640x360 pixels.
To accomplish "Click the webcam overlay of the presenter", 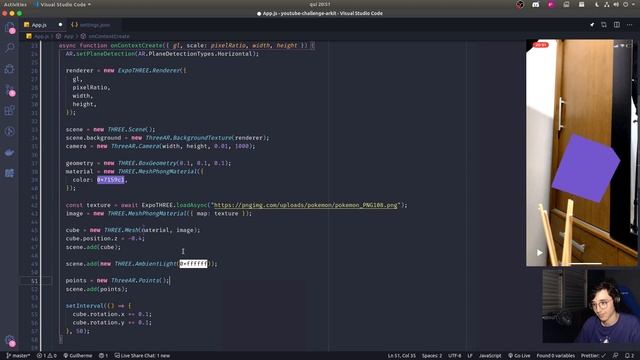I will point(591,306).
